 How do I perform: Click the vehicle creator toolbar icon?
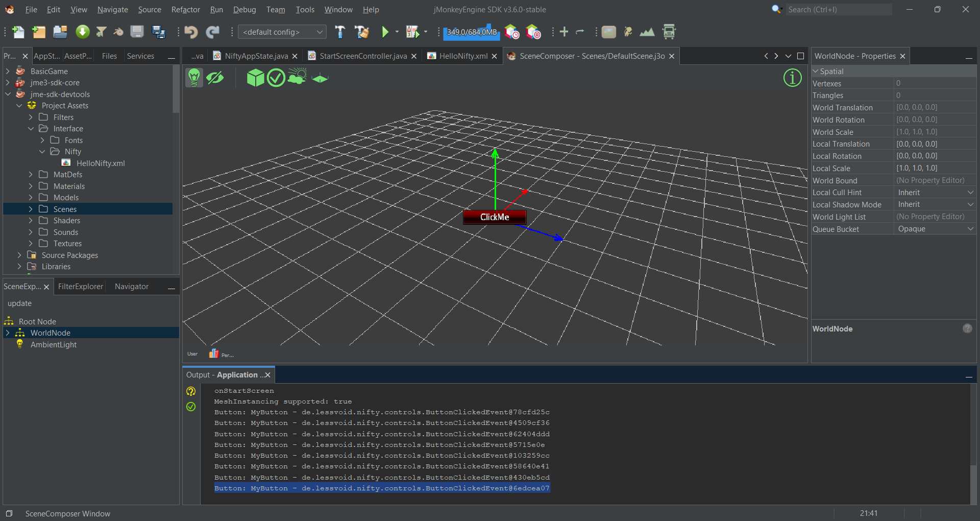pos(669,32)
